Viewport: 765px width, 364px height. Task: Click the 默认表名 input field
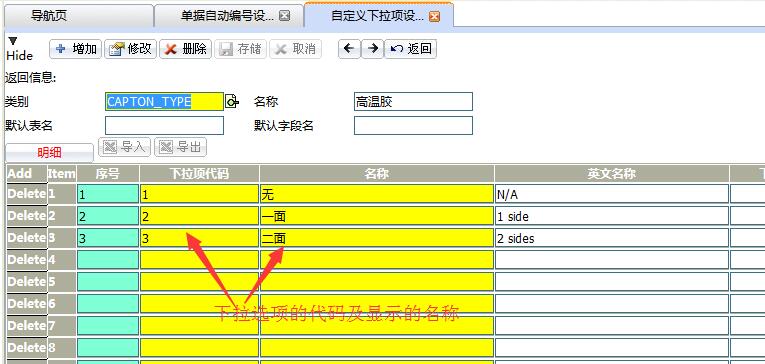pos(164,125)
